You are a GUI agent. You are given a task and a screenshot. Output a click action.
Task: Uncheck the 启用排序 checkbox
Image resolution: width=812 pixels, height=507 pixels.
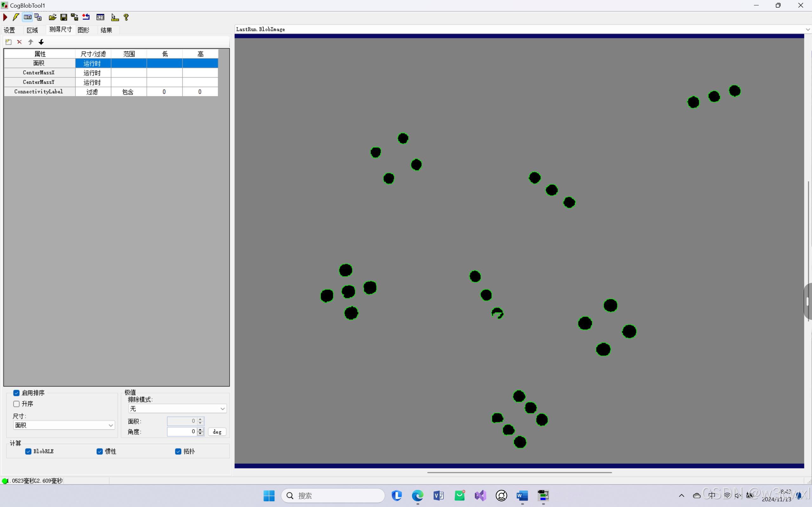tap(16, 393)
